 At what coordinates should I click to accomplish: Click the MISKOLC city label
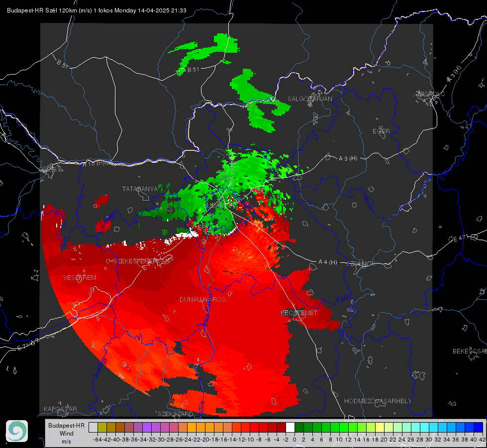[431, 94]
